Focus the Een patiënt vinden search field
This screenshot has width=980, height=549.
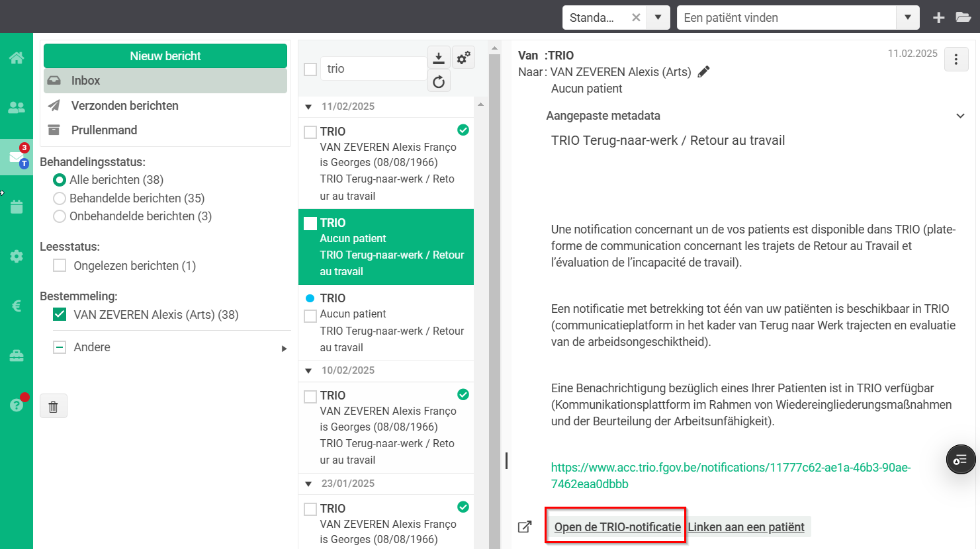pyautogui.click(x=787, y=18)
